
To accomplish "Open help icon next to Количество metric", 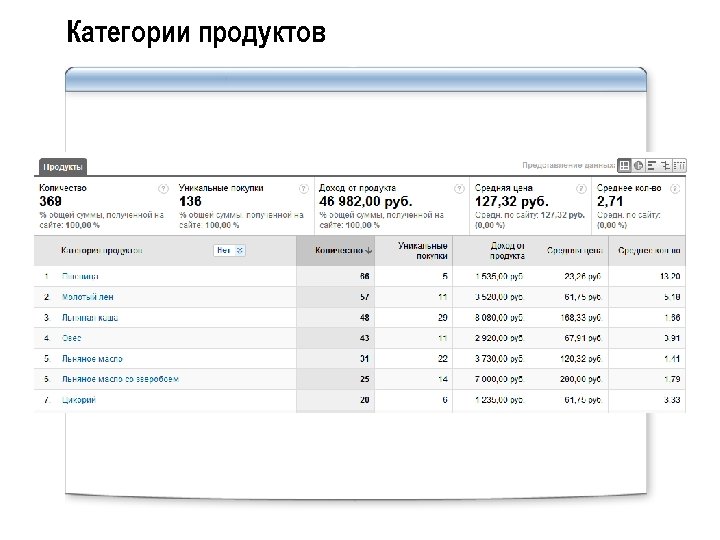I will pyautogui.click(x=163, y=189).
